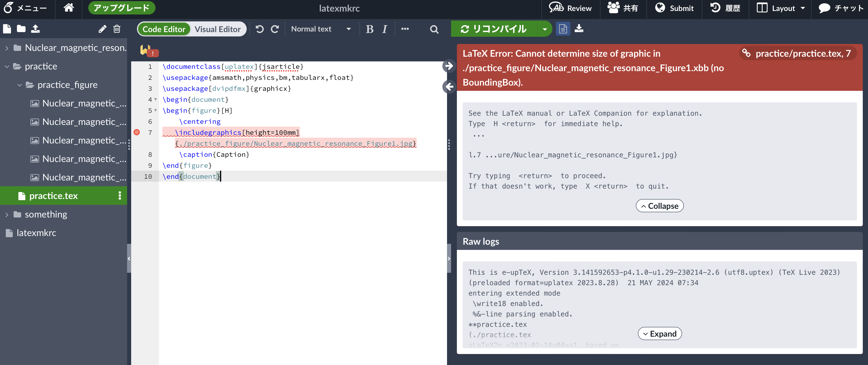Switch to Visual Editor tab

(x=217, y=29)
